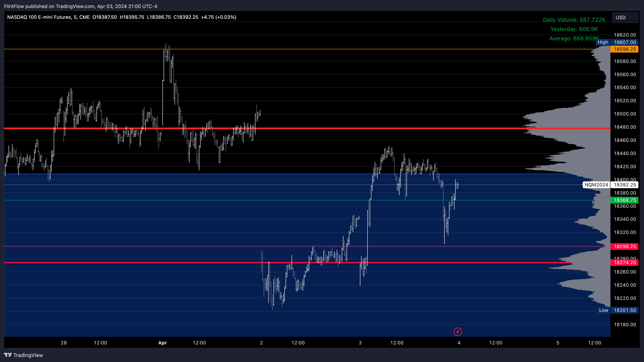Click the Apr date label on time axis
This screenshot has width=644, height=362.
[163, 343]
